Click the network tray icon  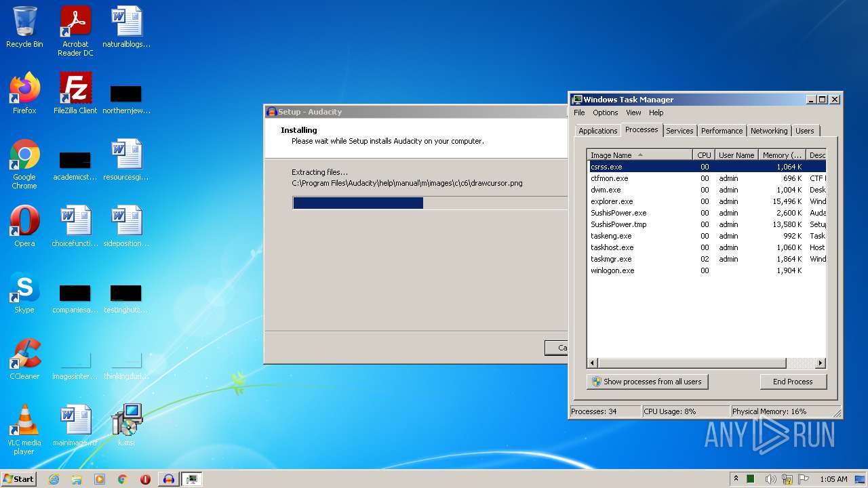tap(787, 479)
